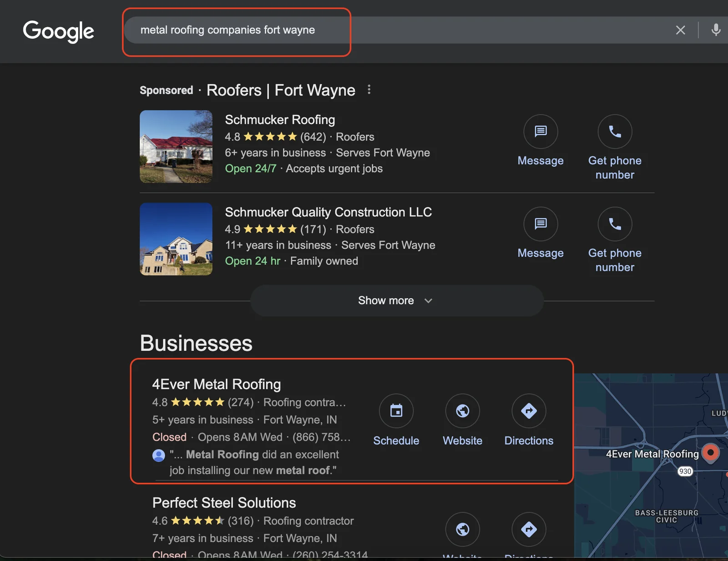Click 'Closed' status of 4Ever Metal Roofing
This screenshot has width=728, height=561.
[169, 437]
